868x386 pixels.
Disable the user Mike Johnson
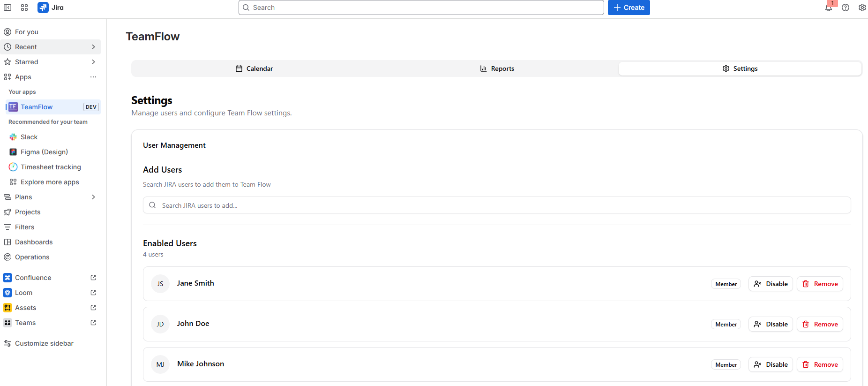(x=771, y=364)
